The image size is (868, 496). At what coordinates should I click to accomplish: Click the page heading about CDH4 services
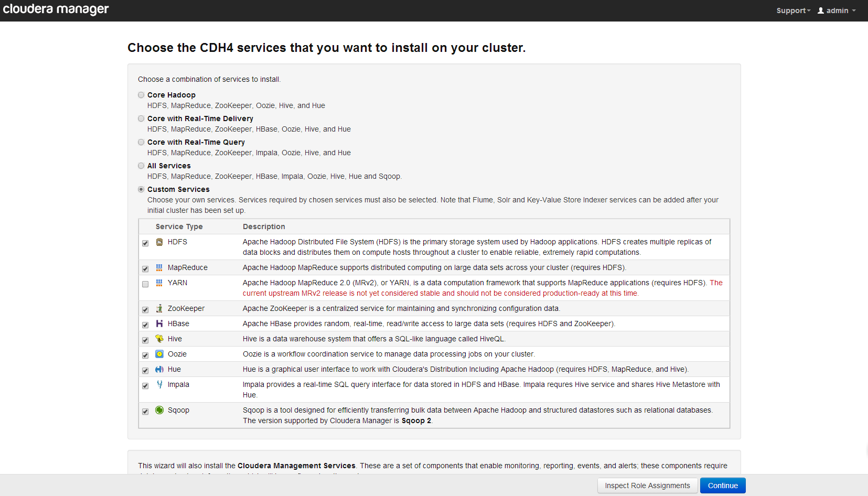[x=326, y=48]
